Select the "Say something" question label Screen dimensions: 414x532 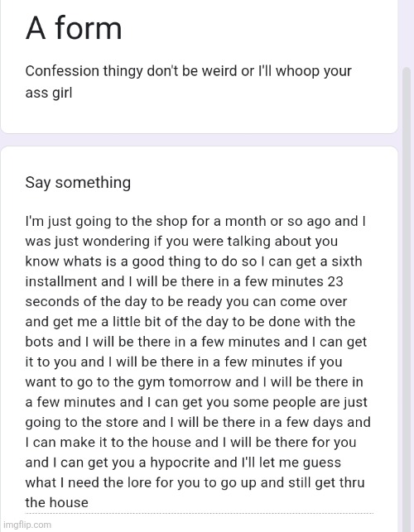pos(78,183)
